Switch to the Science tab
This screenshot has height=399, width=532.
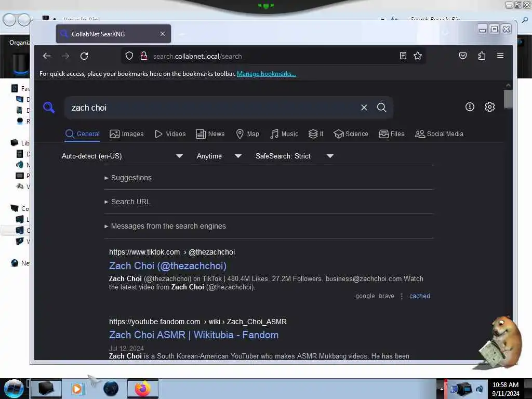[351, 134]
